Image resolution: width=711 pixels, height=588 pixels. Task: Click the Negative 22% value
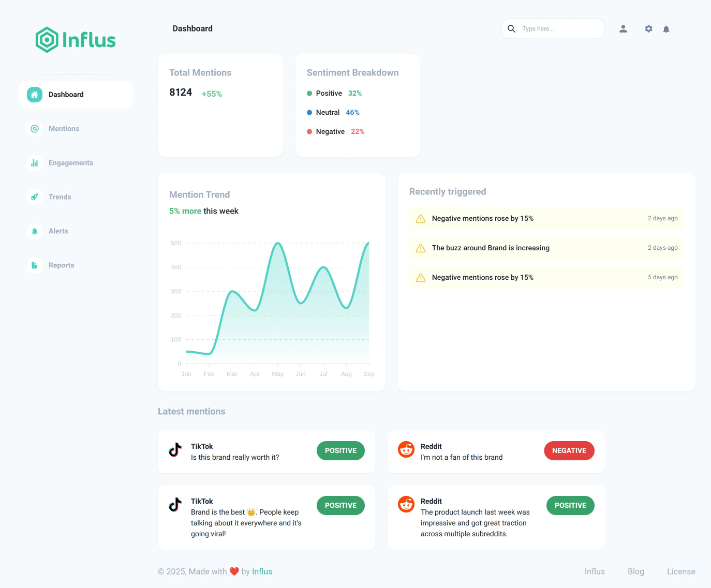pyautogui.click(x=358, y=132)
